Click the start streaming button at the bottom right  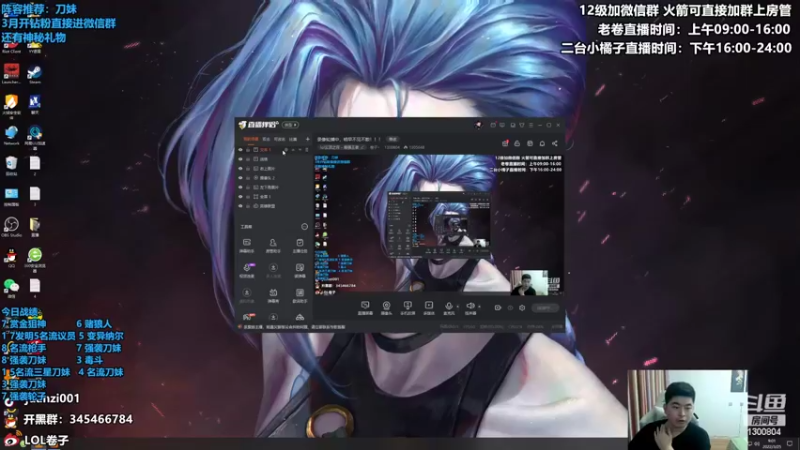point(545,308)
